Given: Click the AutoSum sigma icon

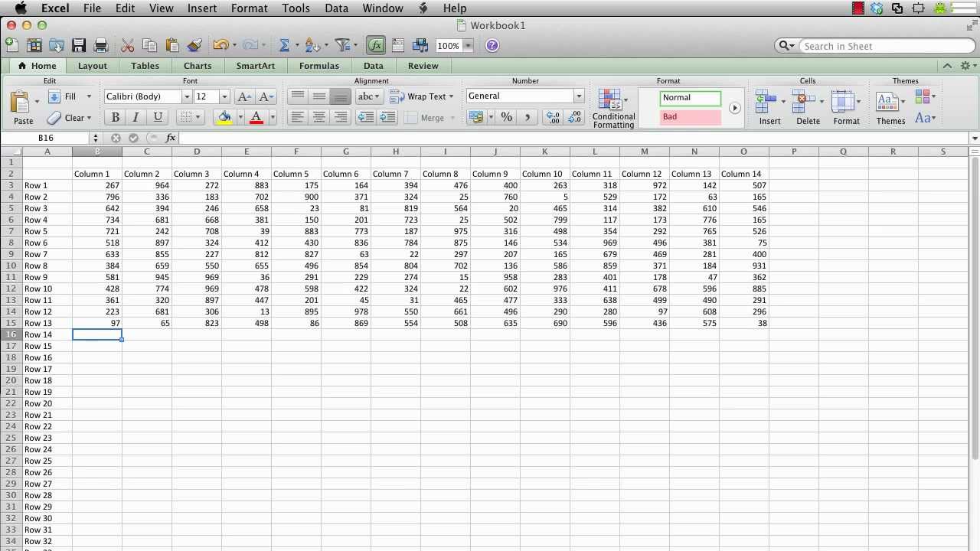Looking at the screenshot, I should (x=285, y=46).
